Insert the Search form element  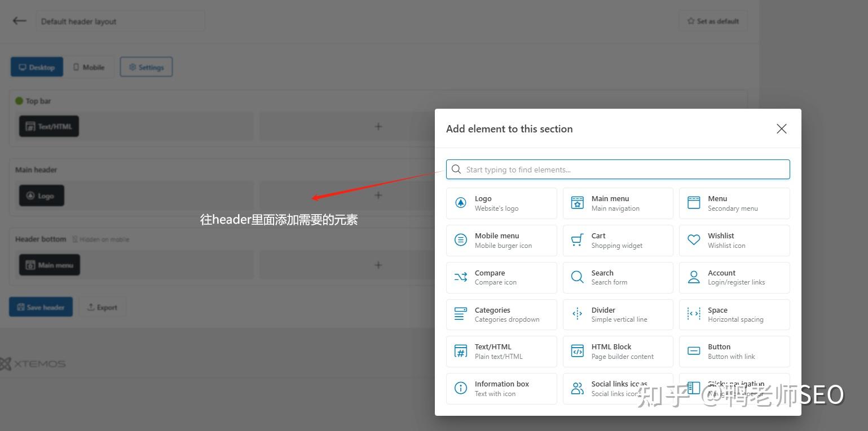(x=618, y=277)
